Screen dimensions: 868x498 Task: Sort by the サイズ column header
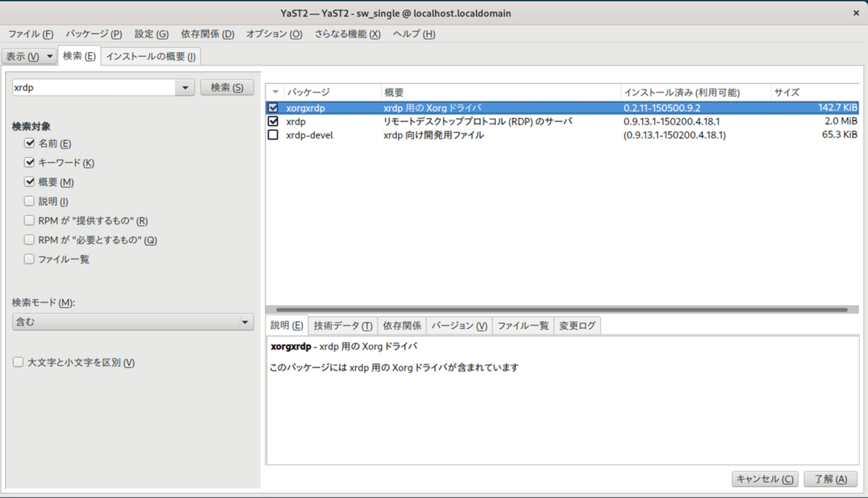[816, 93]
